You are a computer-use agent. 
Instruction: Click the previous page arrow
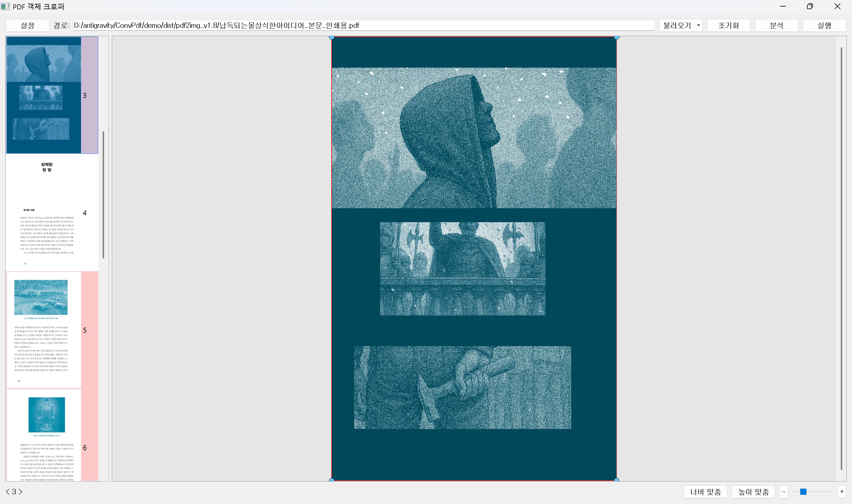click(7, 492)
